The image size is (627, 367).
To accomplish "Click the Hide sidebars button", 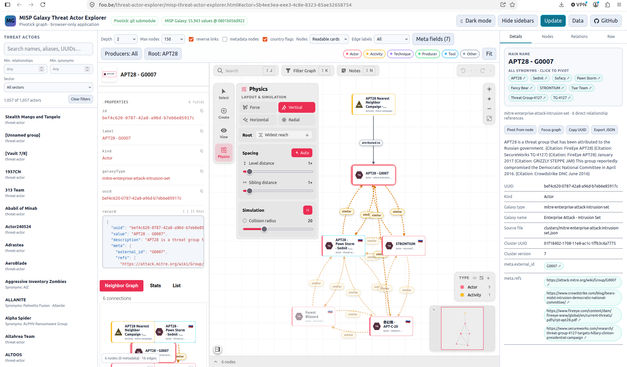I will (x=517, y=21).
